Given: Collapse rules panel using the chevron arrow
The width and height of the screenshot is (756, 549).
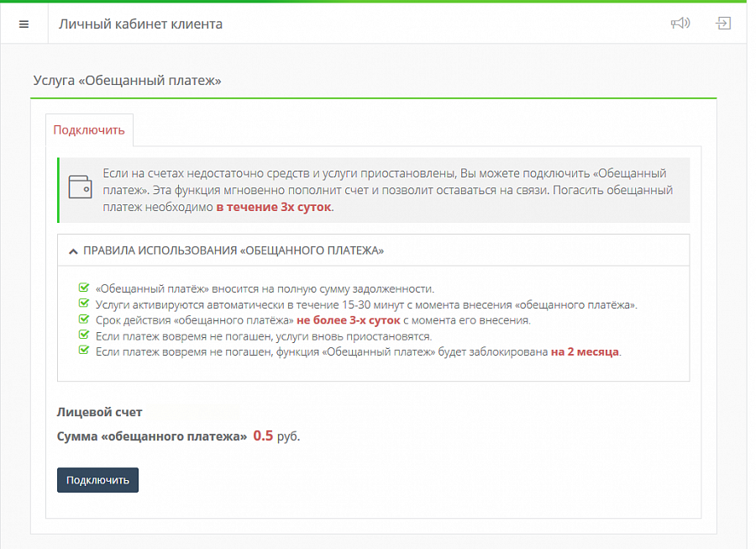Looking at the screenshot, I should [74, 251].
